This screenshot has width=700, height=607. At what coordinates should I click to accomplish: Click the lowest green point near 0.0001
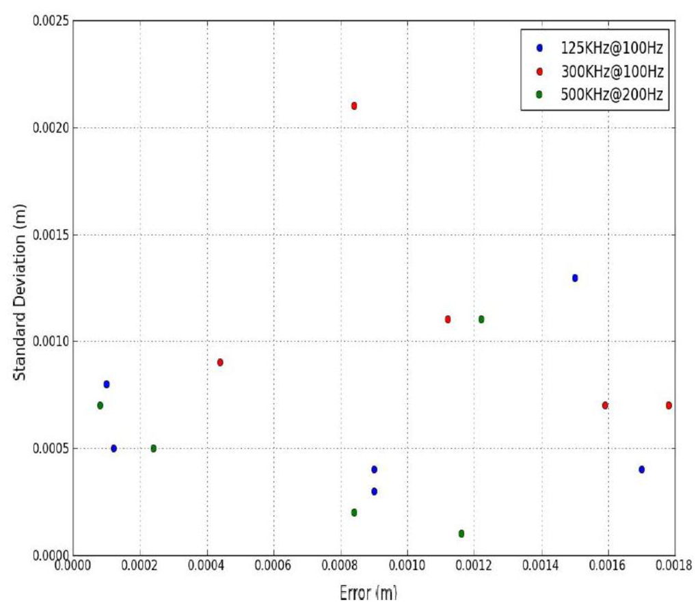[x=461, y=533]
